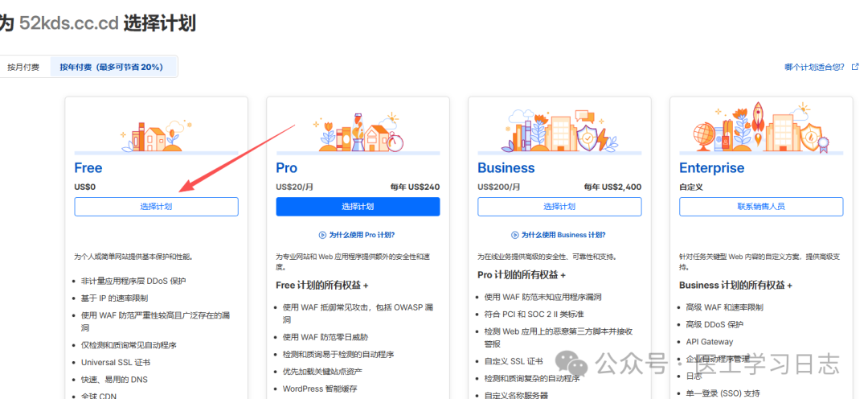This screenshot has height=399, width=868.
Task: Open 为什么使用 Pro 计划 video link
Action: [x=362, y=235]
